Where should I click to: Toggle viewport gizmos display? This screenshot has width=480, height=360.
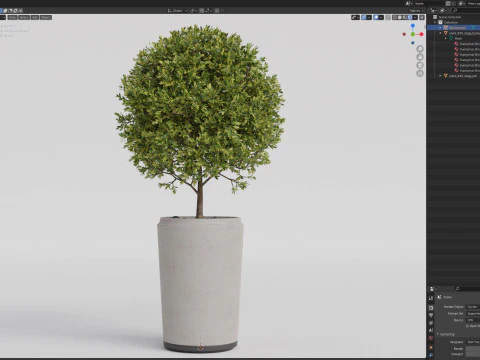(364, 17)
